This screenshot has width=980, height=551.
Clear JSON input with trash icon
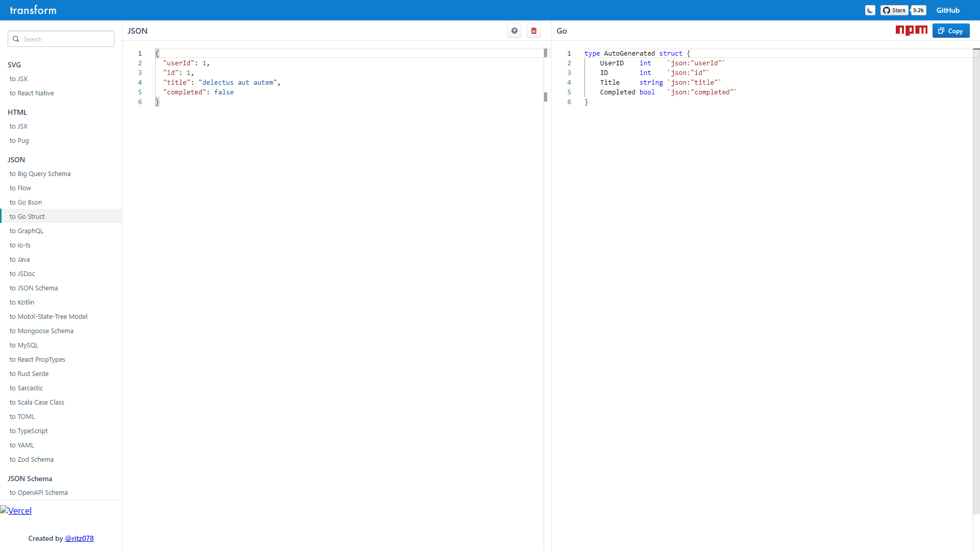534,31
